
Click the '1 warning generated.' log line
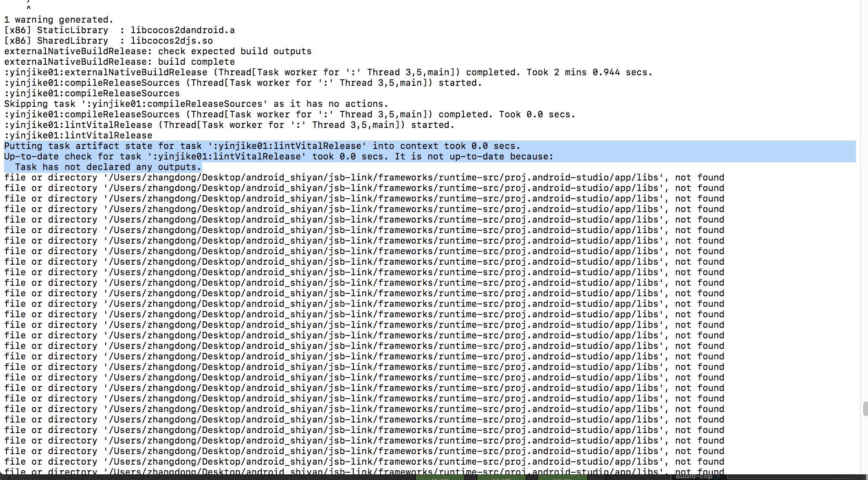coord(59,20)
